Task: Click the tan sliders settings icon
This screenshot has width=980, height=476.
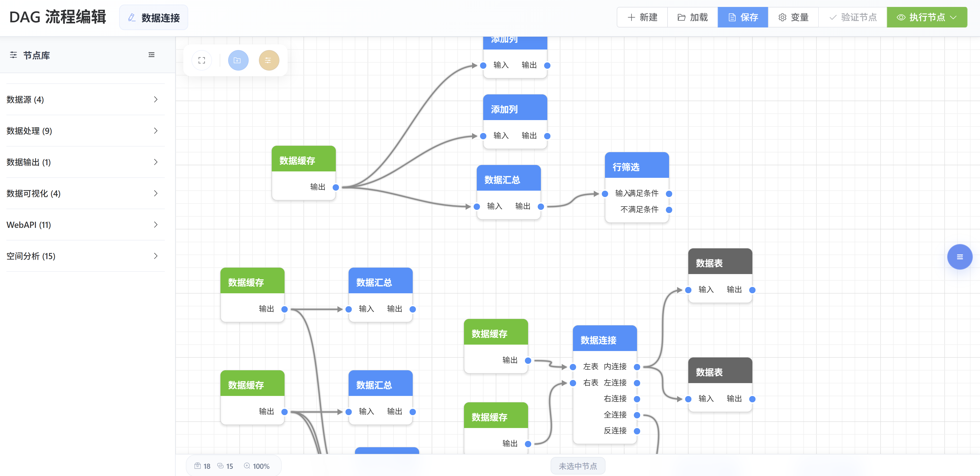Action: click(x=269, y=60)
